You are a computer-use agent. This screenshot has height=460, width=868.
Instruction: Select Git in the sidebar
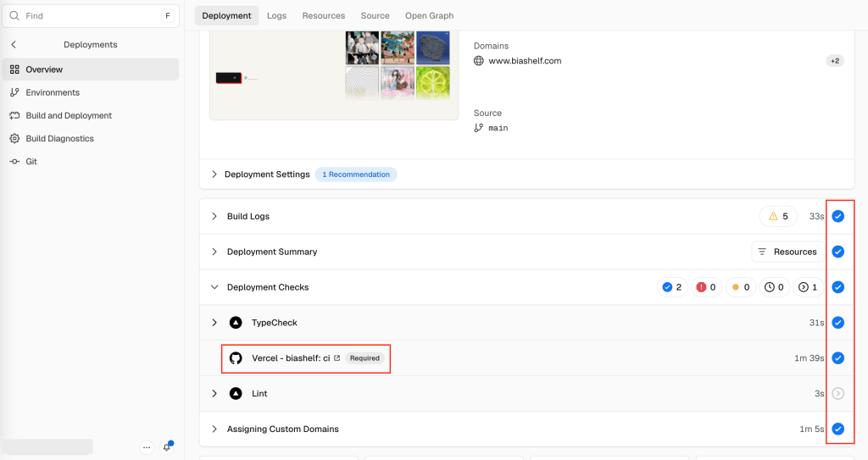click(91, 162)
